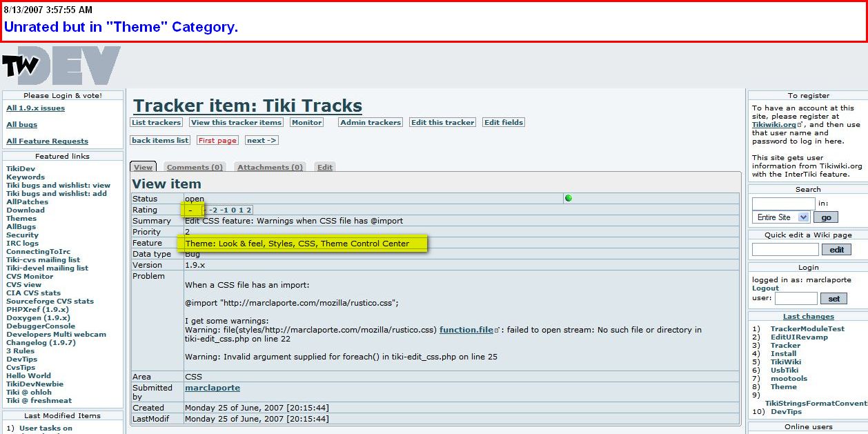Open TrackerModuleTest in Last changes
The width and height of the screenshot is (868, 434).
click(807, 329)
